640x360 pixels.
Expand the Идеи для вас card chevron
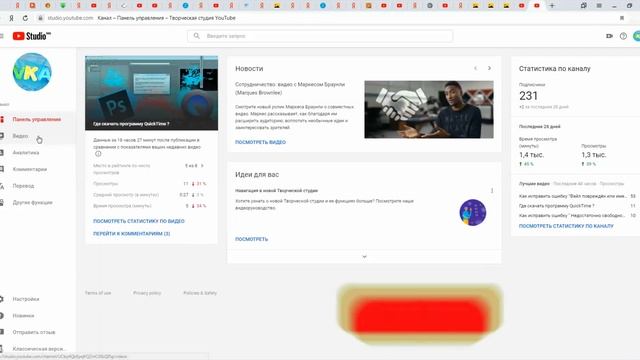click(364, 257)
